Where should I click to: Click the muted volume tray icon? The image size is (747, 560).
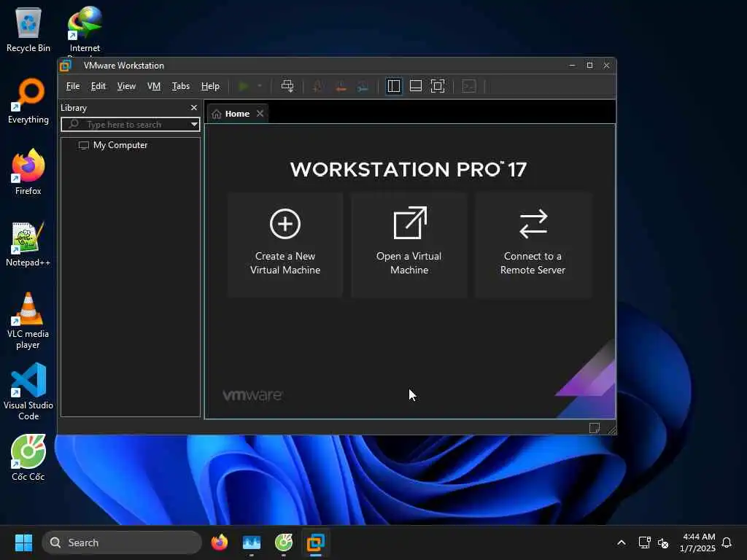pyautogui.click(x=663, y=542)
